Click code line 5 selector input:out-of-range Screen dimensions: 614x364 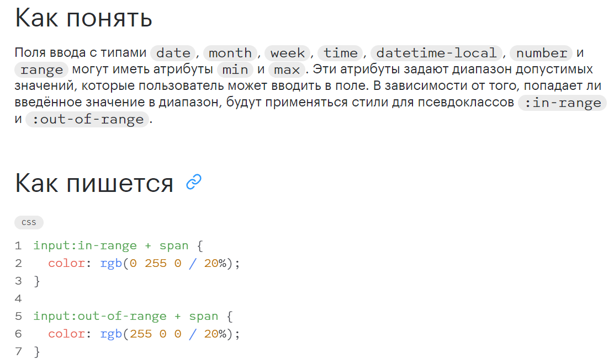[x=100, y=316]
